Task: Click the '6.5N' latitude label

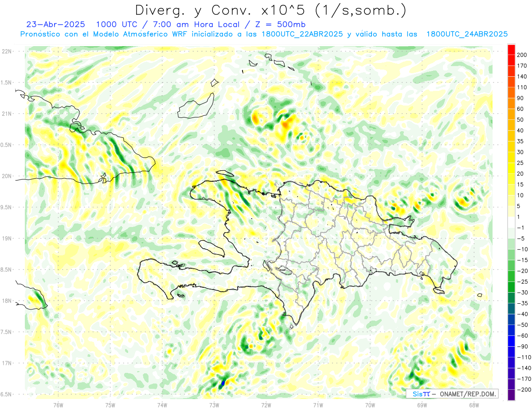Action: point(6,394)
